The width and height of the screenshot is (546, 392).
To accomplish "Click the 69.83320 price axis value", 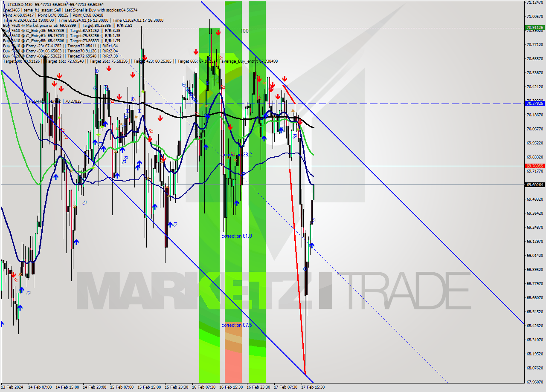I will pyautogui.click(x=534, y=157).
